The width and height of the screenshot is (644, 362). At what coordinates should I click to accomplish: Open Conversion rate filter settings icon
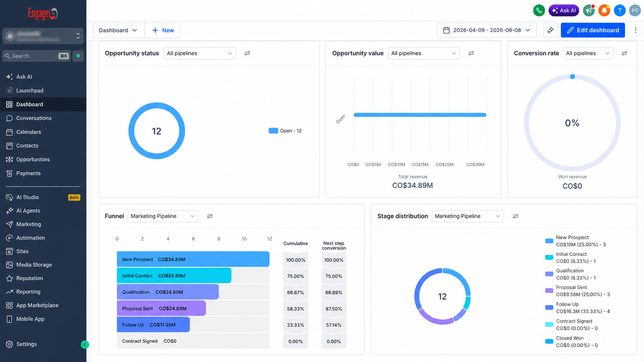[x=624, y=53]
